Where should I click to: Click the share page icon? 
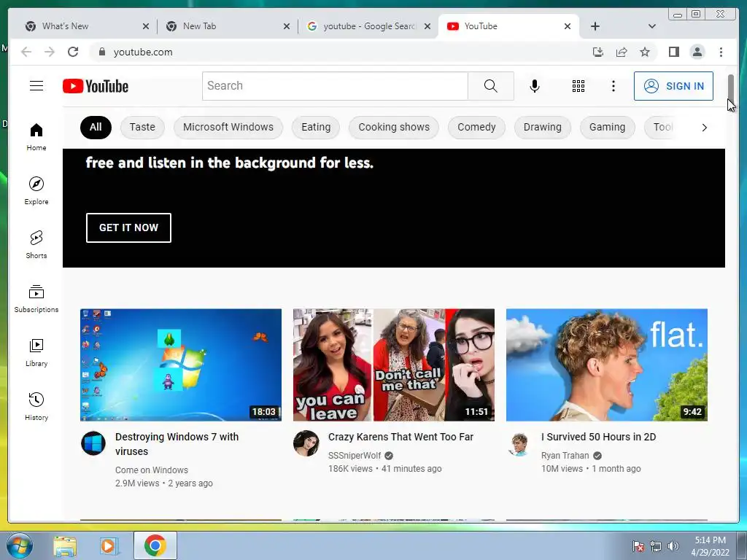point(622,52)
